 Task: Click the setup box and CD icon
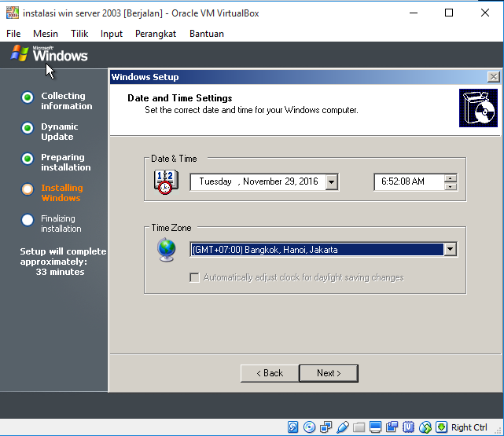478,108
